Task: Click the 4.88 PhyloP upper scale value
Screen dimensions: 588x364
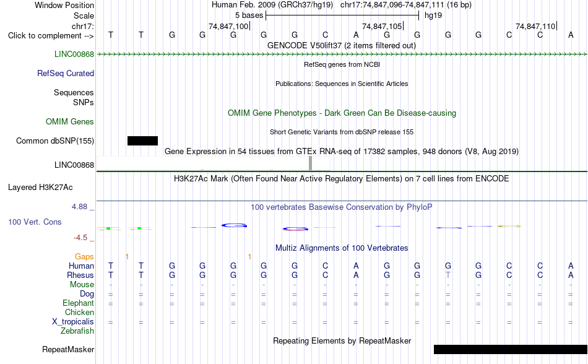Action: point(79,207)
